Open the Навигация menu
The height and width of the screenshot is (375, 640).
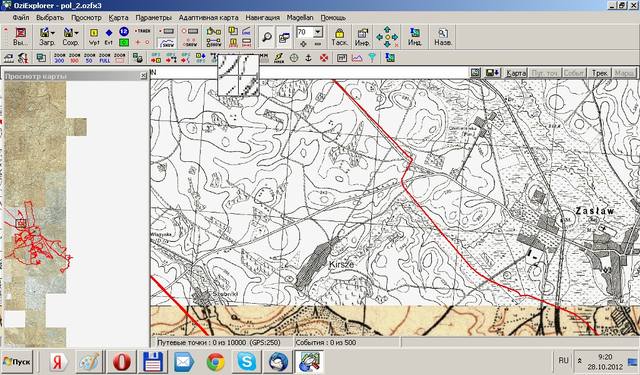pyautogui.click(x=262, y=18)
